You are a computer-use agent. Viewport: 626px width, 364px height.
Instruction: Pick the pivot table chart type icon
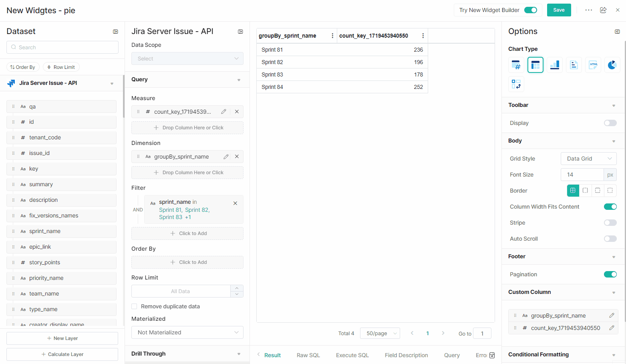coord(516,84)
